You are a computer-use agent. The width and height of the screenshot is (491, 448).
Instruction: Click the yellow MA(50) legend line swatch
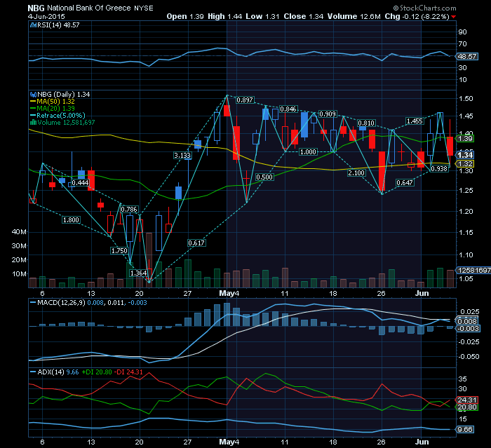coord(33,102)
